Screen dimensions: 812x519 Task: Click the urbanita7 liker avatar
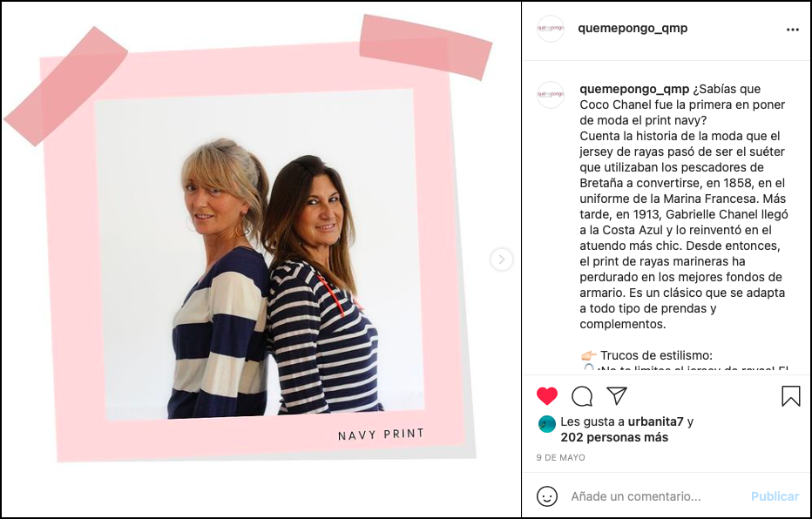coord(547,424)
